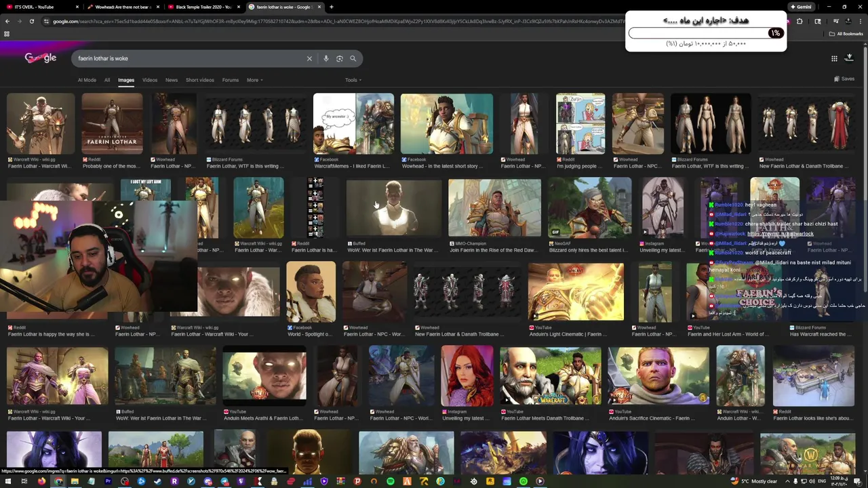Click the magnifier search button
The width and height of the screenshot is (868, 488).
(x=353, y=58)
